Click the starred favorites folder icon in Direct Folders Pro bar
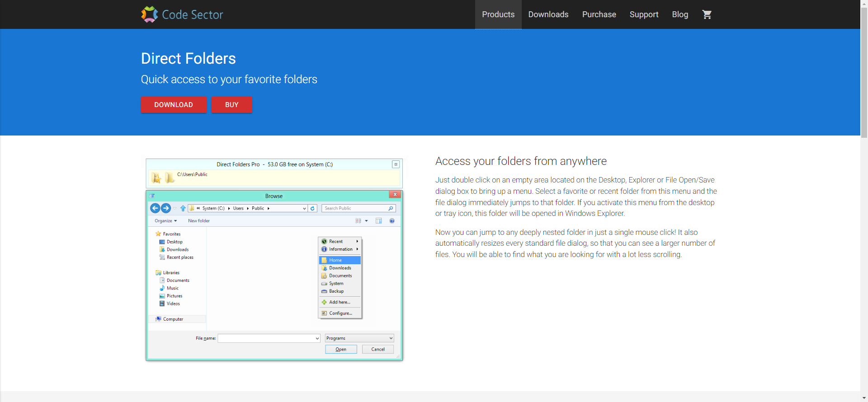The image size is (868, 402). coord(156,178)
